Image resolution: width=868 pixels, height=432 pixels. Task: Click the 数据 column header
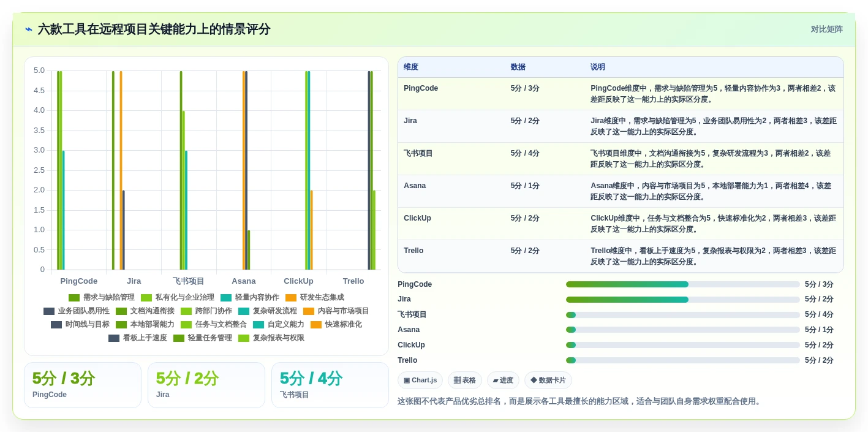pyautogui.click(x=518, y=67)
